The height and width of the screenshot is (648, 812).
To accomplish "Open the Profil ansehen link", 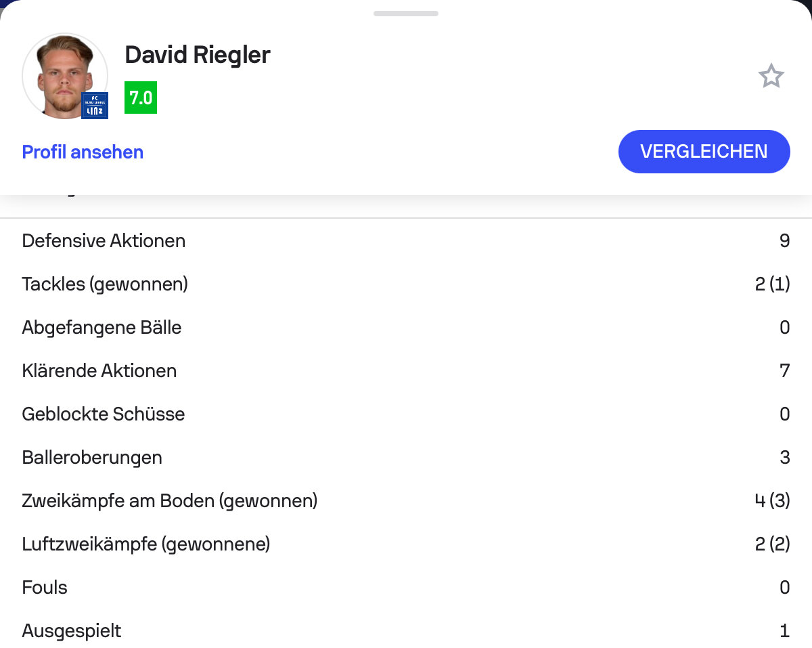I will point(83,152).
